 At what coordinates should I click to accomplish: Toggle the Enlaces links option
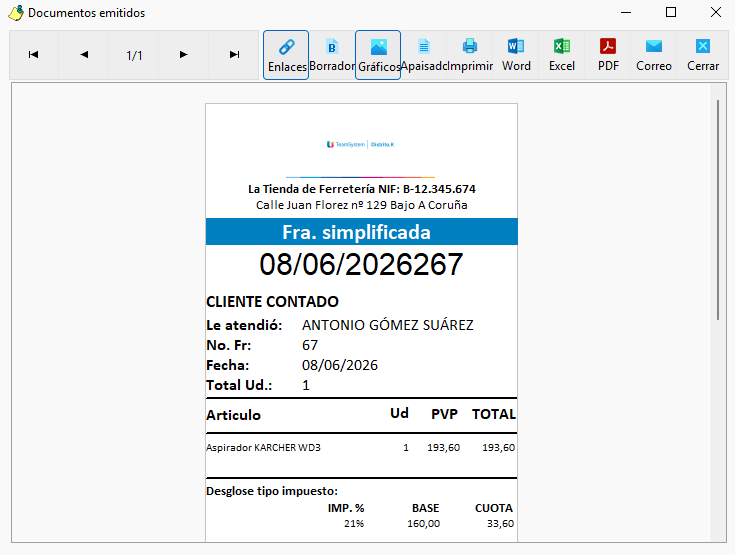[286, 55]
